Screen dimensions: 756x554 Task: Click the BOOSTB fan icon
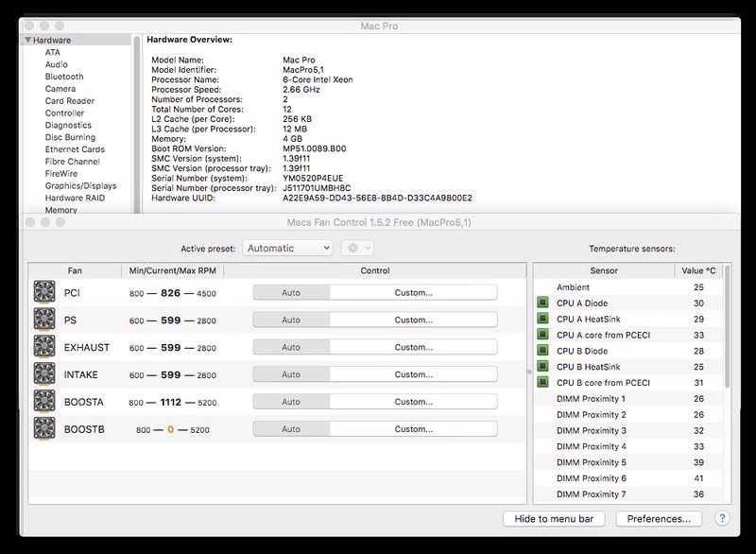(44, 428)
